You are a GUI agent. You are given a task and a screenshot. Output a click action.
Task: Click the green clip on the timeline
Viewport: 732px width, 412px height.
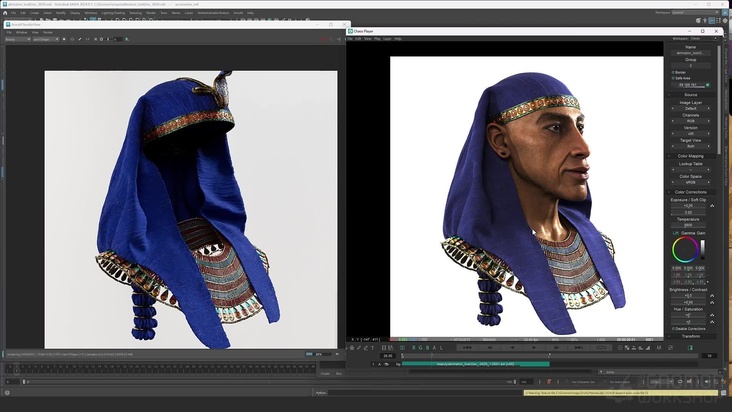[x=474, y=364]
